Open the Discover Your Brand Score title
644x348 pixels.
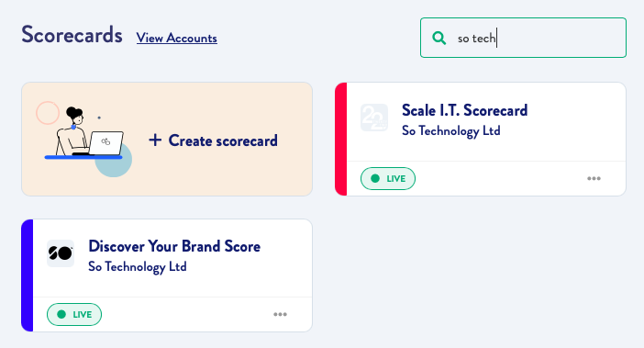(174, 246)
